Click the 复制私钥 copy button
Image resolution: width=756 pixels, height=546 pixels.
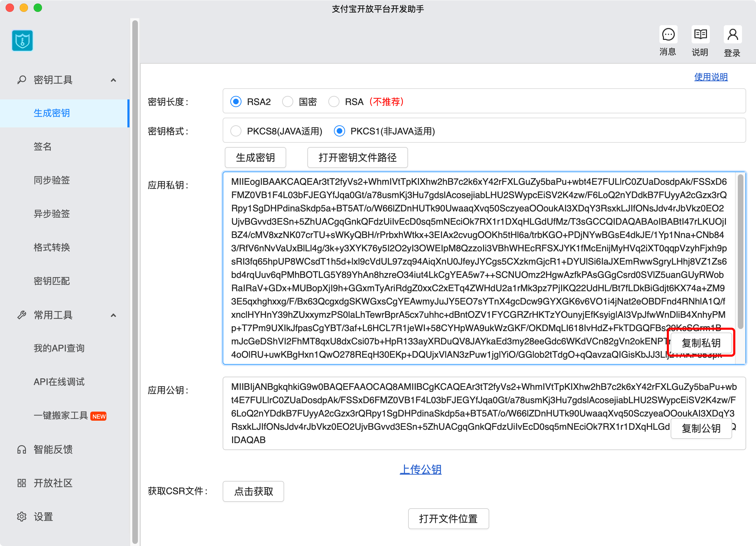pyautogui.click(x=701, y=343)
